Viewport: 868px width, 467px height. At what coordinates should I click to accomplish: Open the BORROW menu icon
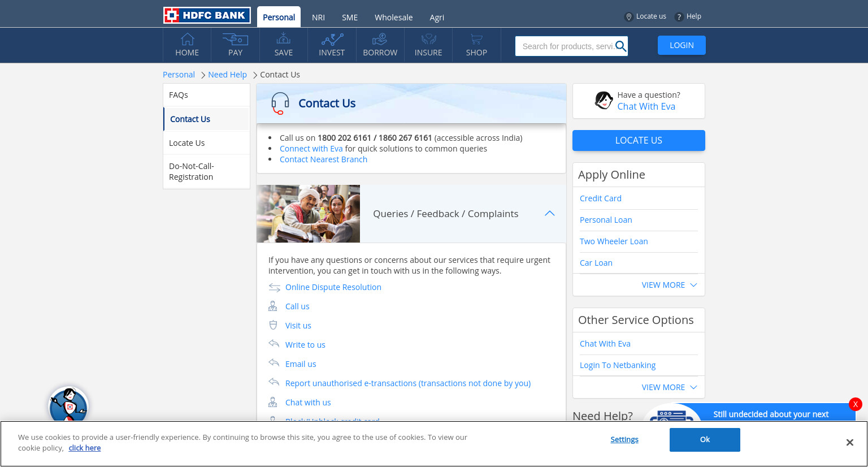[x=380, y=38]
